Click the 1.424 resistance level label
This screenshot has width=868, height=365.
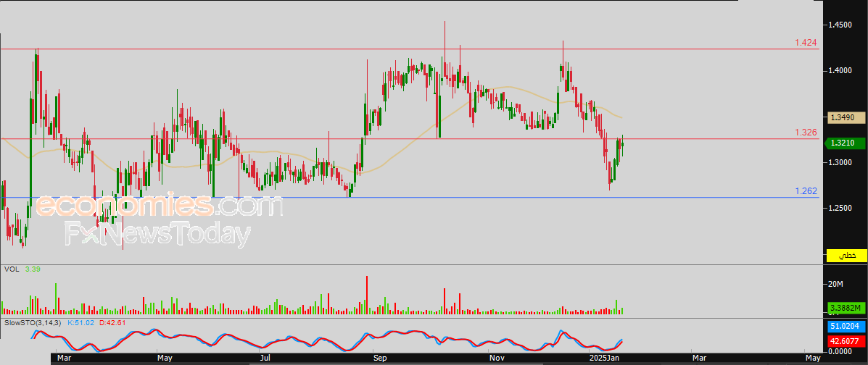[x=806, y=43]
